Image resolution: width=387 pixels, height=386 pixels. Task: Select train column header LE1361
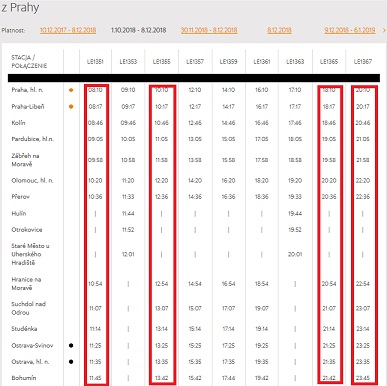pyautogui.click(x=262, y=62)
